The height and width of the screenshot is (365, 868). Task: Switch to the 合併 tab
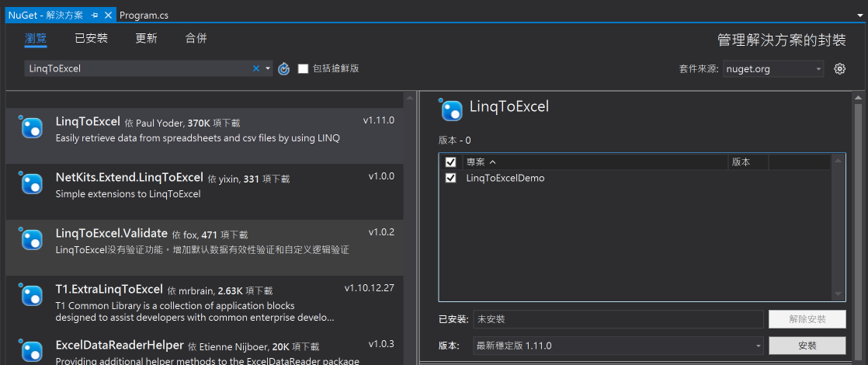coord(196,38)
